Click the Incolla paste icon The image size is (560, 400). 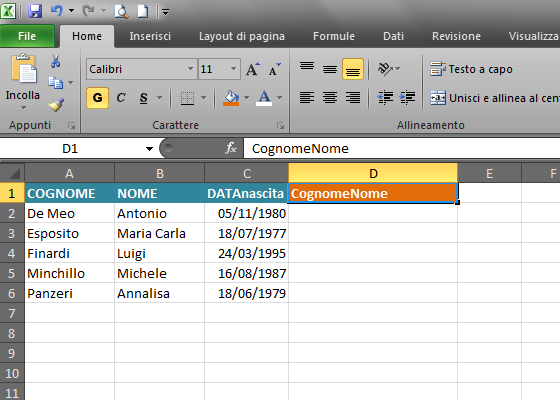[x=23, y=69]
